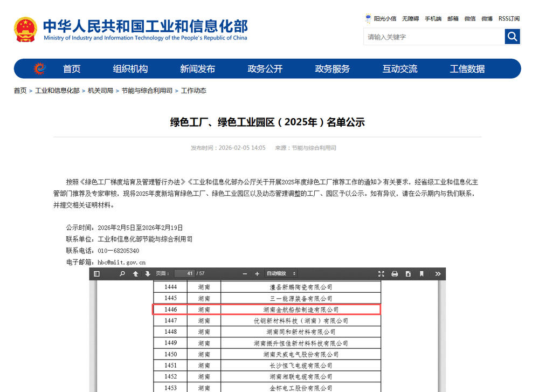Open the 邮箱 link
This screenshot has height=392, width=539.
453,18
